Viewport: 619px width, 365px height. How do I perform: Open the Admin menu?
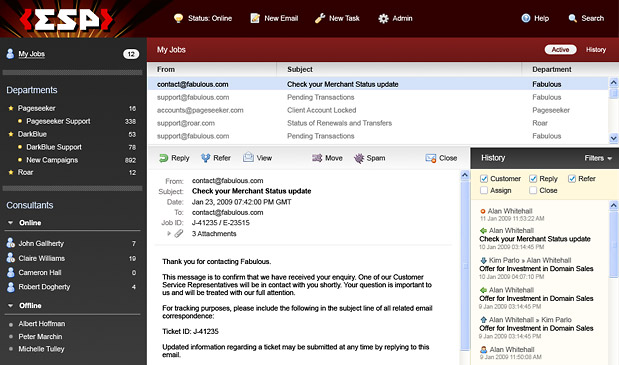point(395,18)
